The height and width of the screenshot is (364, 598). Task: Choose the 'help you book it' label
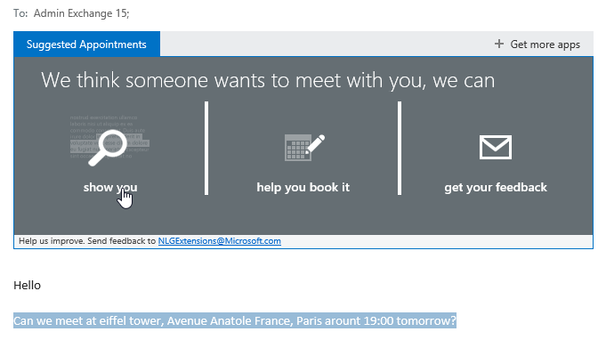coord(303,187)
